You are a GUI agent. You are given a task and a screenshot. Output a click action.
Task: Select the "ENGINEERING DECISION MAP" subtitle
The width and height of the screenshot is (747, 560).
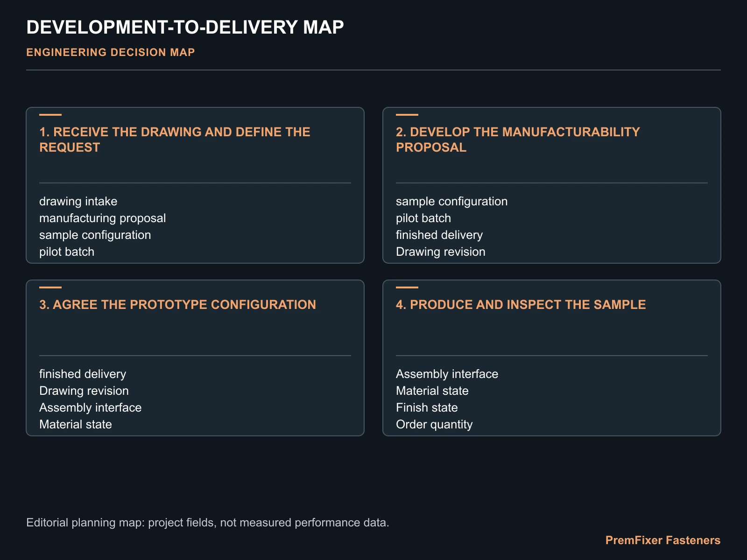click(x=111, y=52)
